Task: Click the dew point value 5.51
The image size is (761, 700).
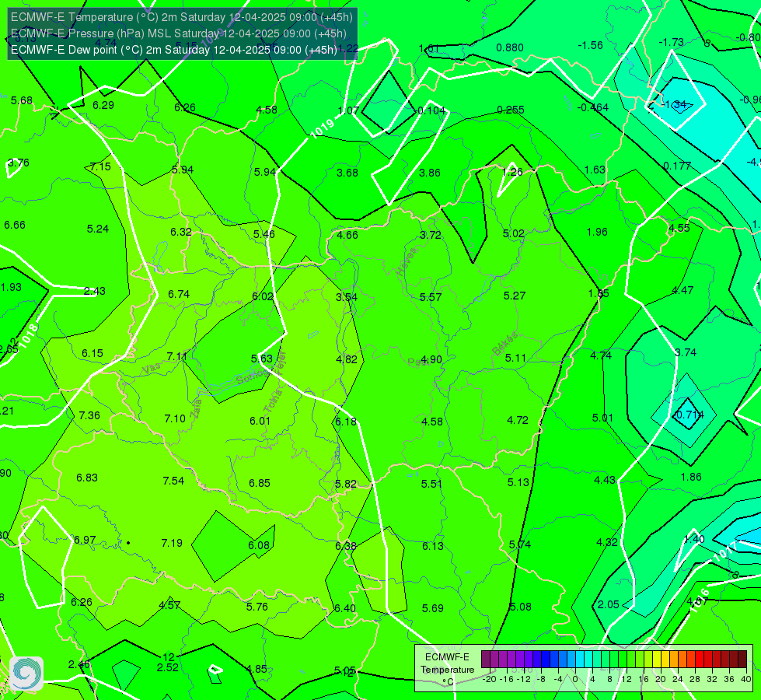Action: 431,483
